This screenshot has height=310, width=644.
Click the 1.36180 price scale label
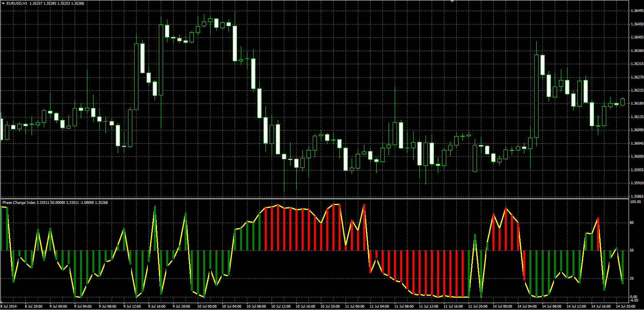pyautogui.click(x=637, y=103)
